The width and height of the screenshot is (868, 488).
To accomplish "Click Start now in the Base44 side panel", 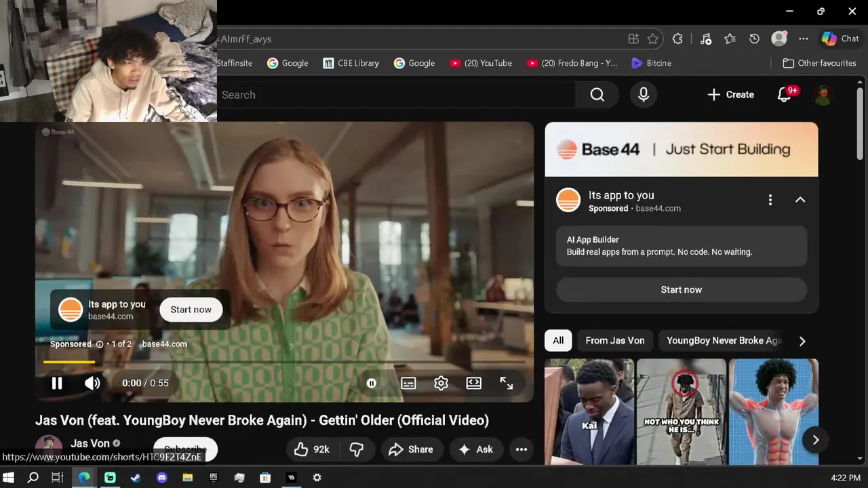I will [682, 289].
